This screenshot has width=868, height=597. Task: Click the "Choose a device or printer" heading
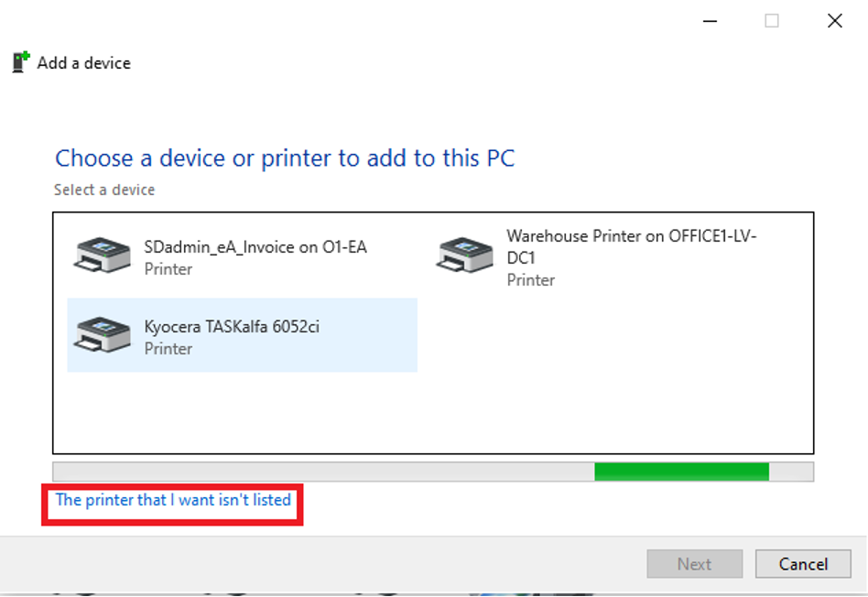tap(285, 158)
